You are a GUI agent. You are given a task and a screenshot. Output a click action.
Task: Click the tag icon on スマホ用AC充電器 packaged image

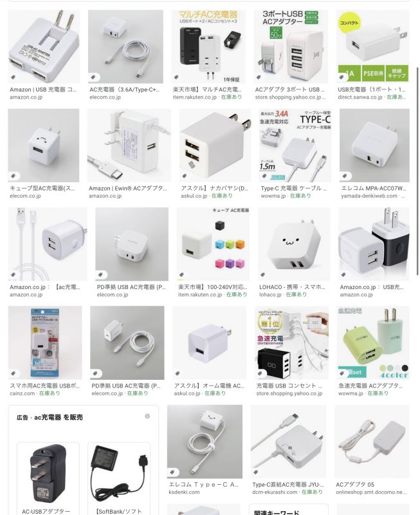[14, 373]
